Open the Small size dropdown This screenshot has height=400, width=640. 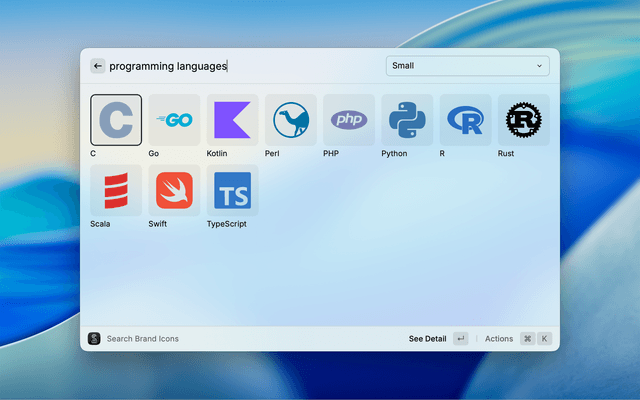tap(467, 66)
